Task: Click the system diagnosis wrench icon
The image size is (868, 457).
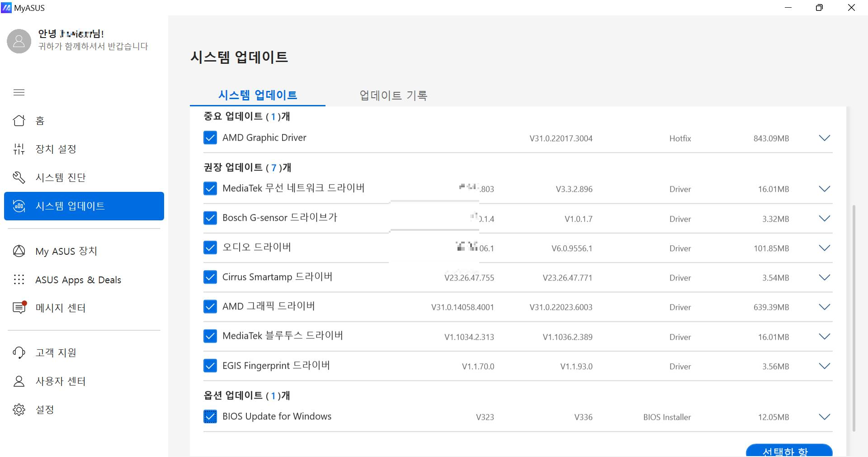Action: click(x=19, y=177)
